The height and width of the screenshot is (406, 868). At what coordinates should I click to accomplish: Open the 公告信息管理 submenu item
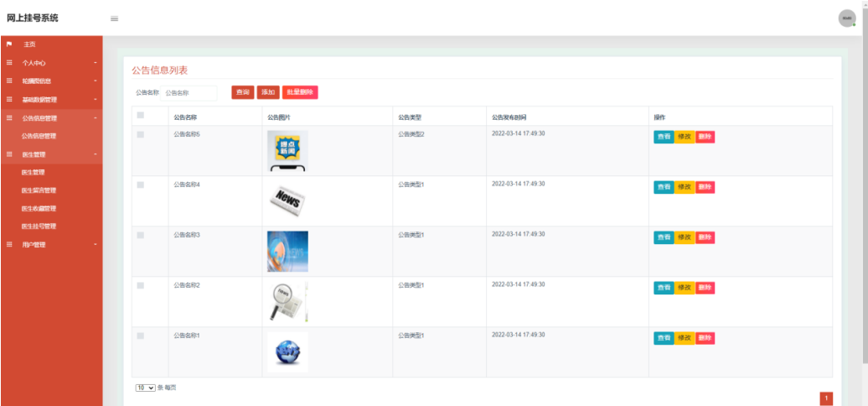(x=39, y=136)
